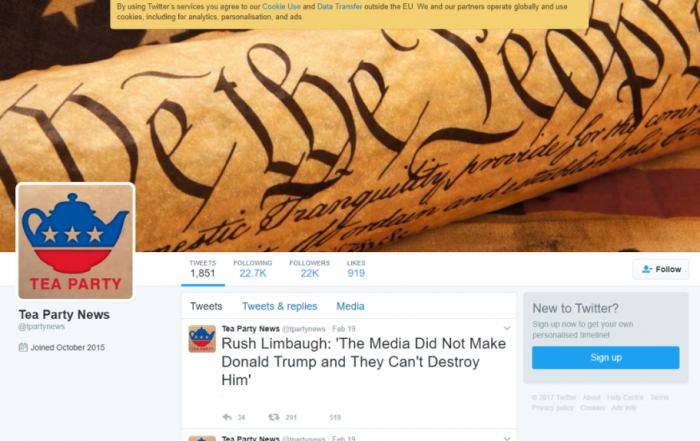Click the calendar icon beside Joined October 2015
This screenshot has width=700, height=441.
[23, 347]
